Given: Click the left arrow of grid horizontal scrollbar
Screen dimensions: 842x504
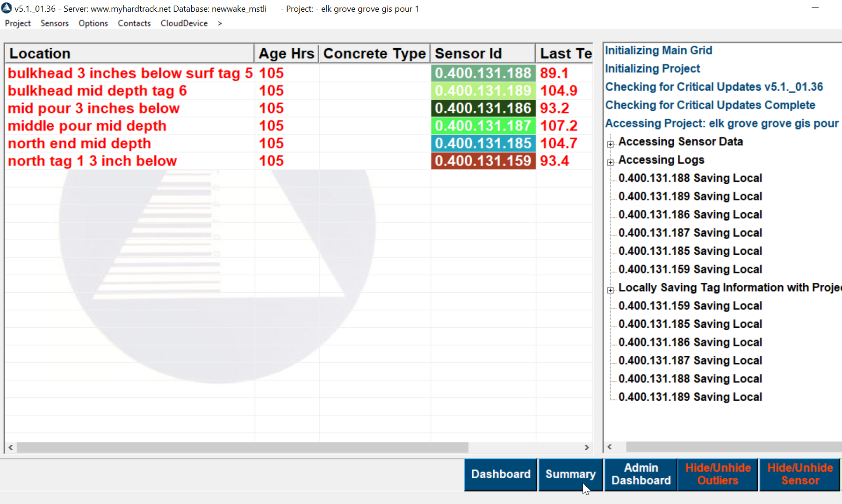Looking at the screenshot, I should [11, 447].
